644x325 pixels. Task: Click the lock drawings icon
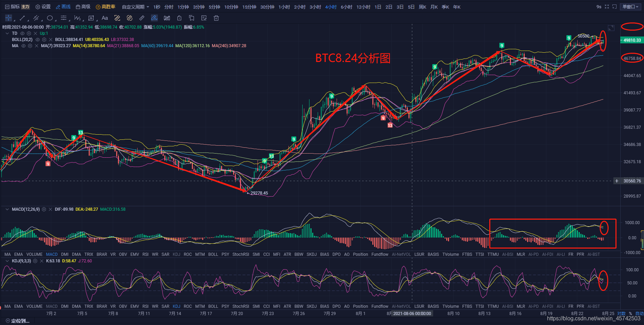point(179,18)
